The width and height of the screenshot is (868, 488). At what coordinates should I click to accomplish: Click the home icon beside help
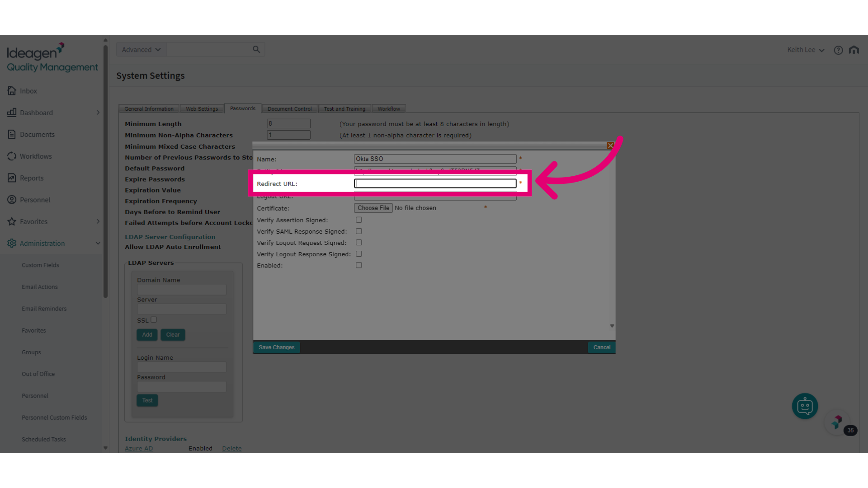[x=854, y=50]
